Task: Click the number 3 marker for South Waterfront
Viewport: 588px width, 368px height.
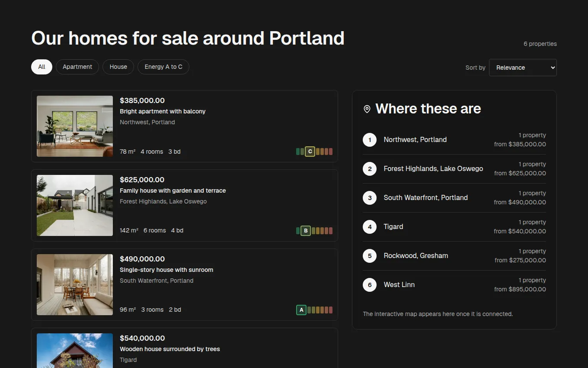Action: pyautogui.click(x=370, y=198)
